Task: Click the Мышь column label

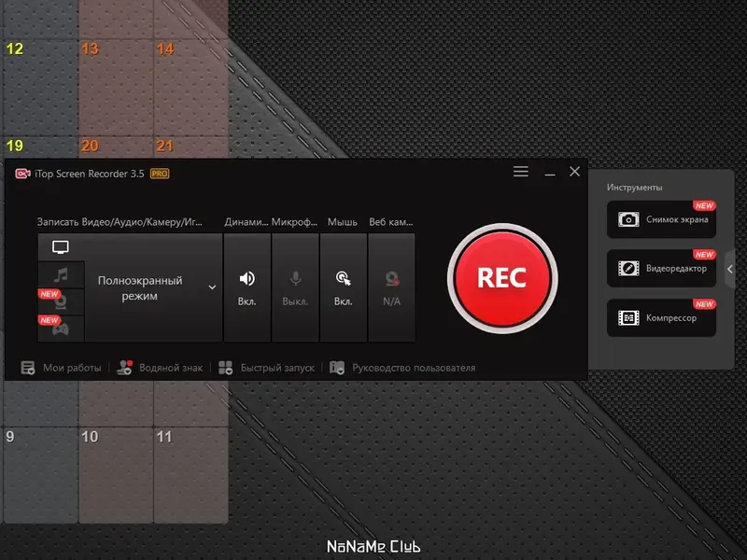Action: [342, 222]
